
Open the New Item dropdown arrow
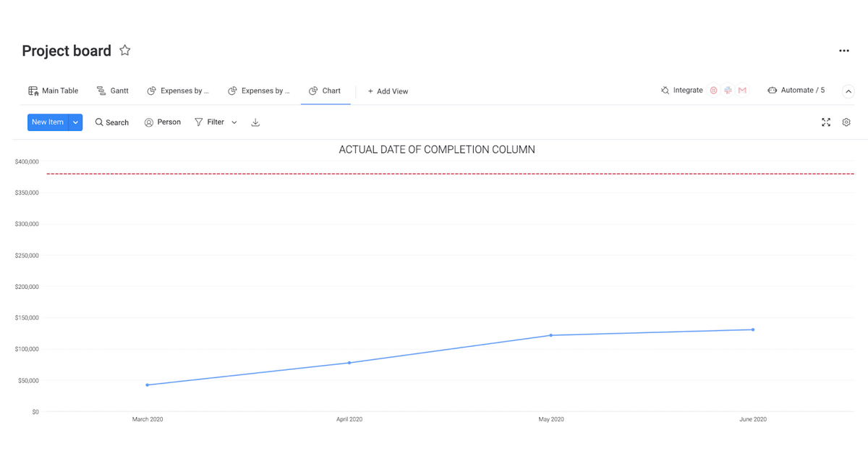(x=75, y=122)
